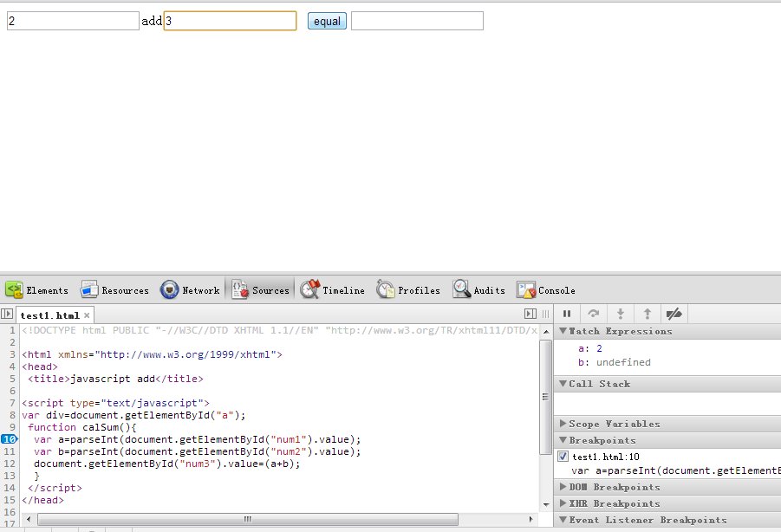Step over next function call
781x532 pixels.
click(593, 314)
